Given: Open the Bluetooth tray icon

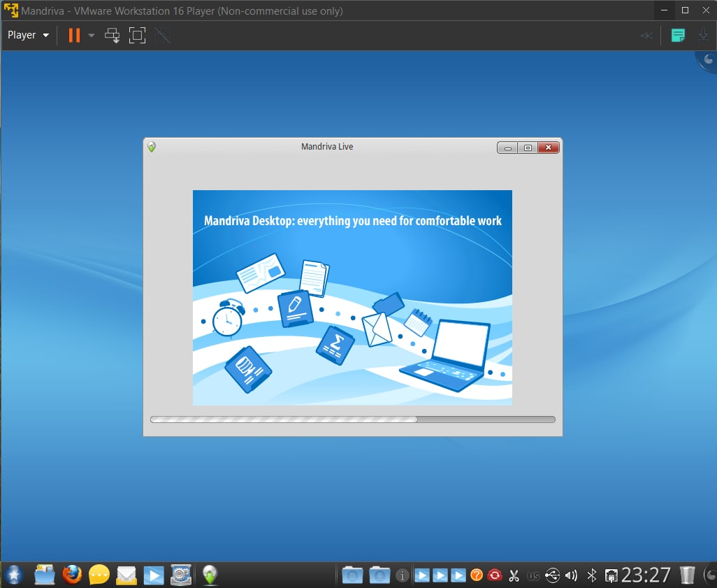Looking at the screenshot, I should [x=592, y=575].
